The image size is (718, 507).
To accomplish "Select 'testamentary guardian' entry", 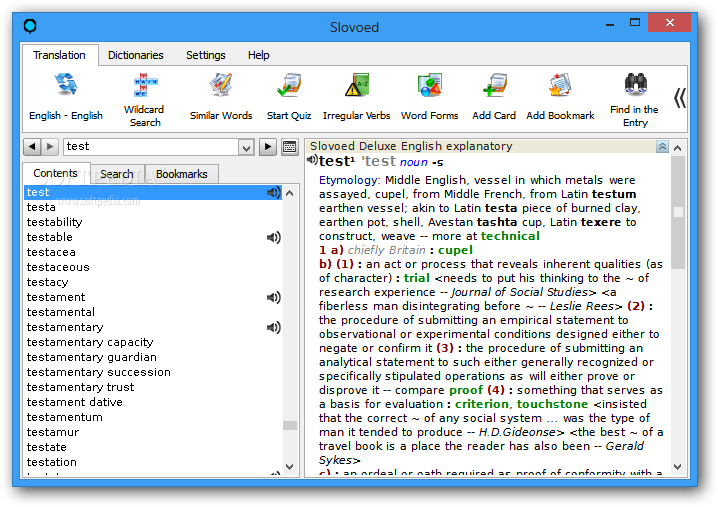I will [x=153, y=357].
